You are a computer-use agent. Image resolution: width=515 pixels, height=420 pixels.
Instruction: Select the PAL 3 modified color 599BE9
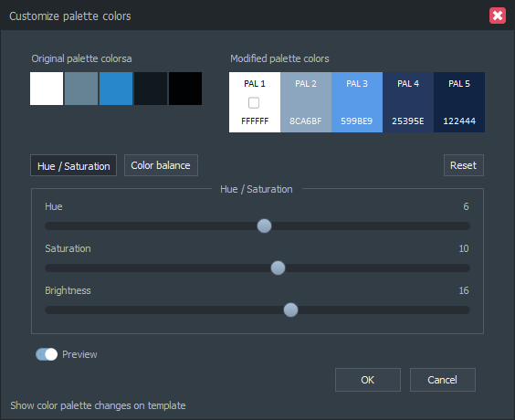357,102
